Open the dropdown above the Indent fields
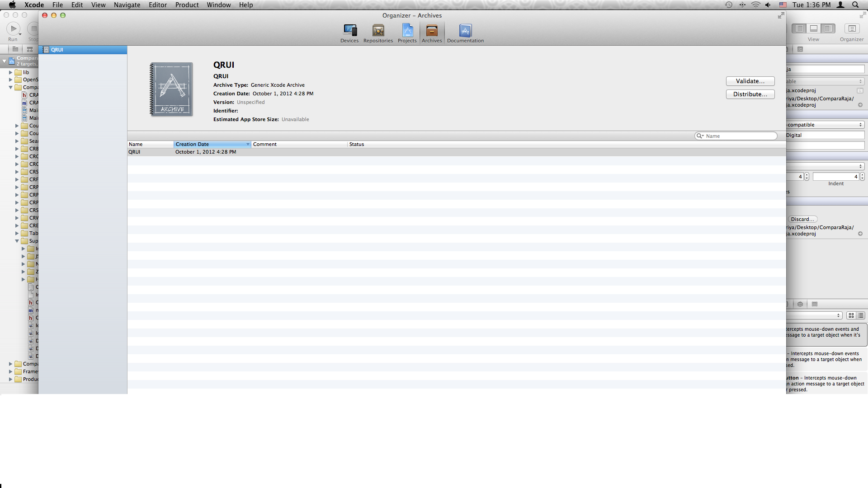Viewport: 868px width, 488px height. (x=825, y=166)
